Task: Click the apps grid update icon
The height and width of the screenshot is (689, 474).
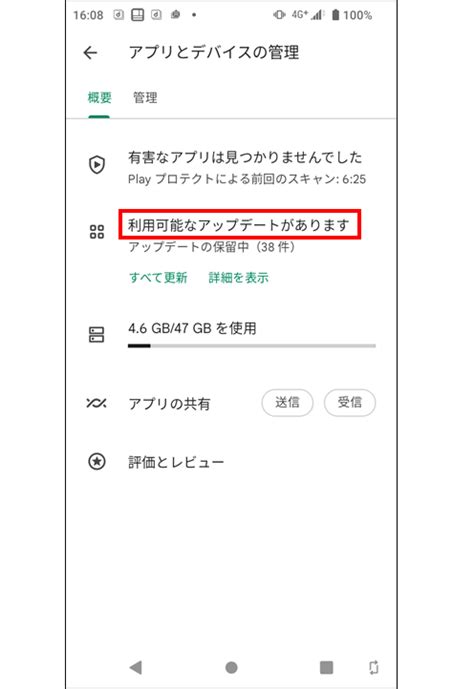Action: [x=97, y=232]
